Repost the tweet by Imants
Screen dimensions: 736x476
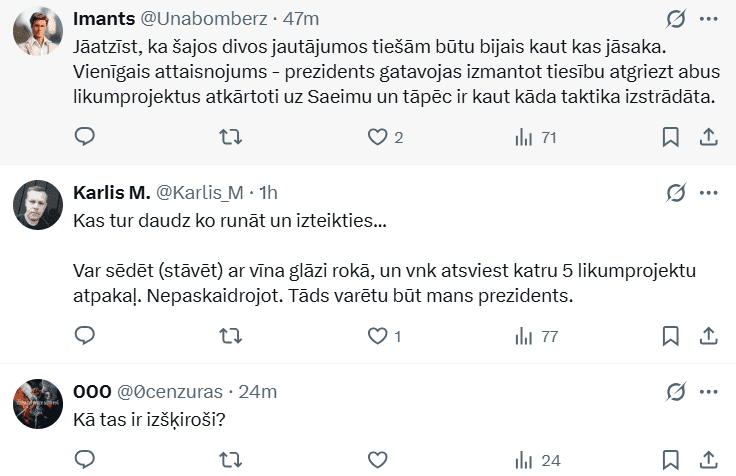231,137
